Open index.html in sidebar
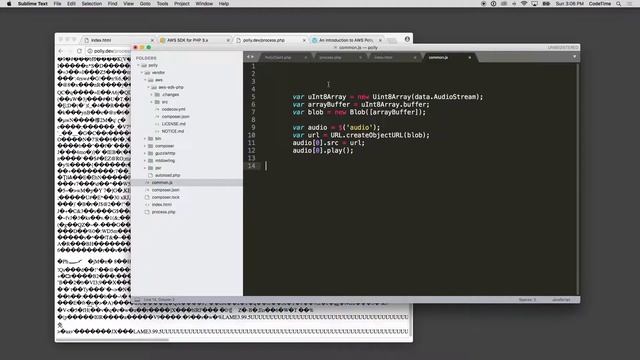This screenshot has width=640, height=360. click(x=162, y=205)
